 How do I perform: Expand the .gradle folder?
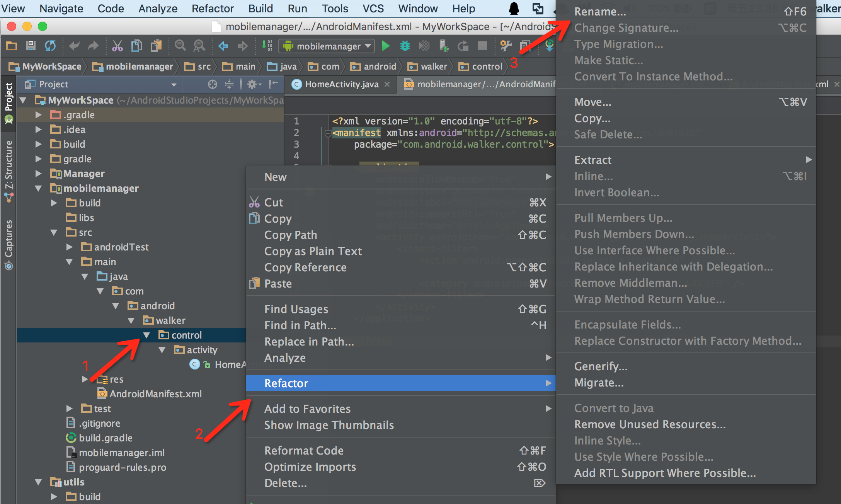[38, 115]
